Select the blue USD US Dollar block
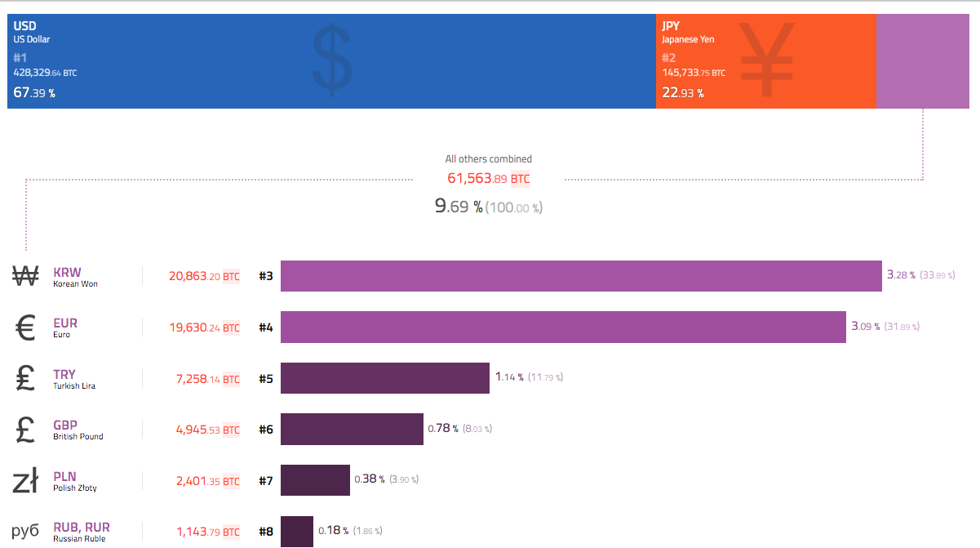Viewport: 980px width, 548px height. (331, 61)
